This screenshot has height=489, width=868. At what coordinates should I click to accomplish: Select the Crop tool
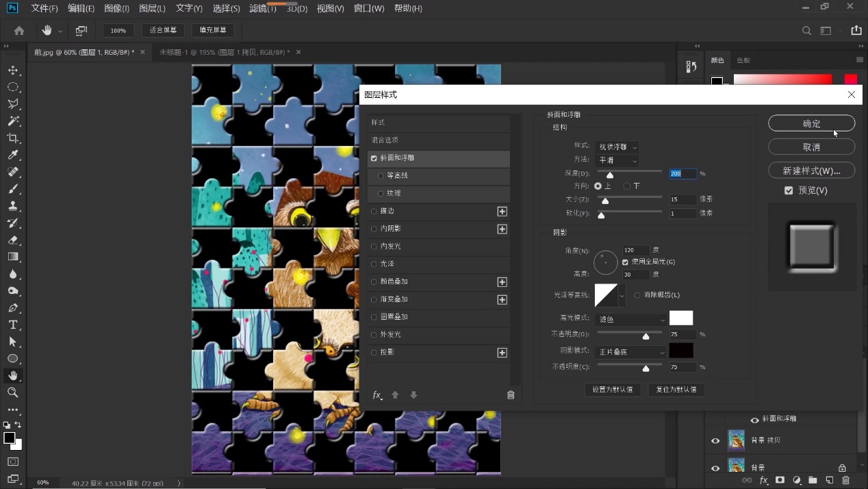[x=12, y=138]
